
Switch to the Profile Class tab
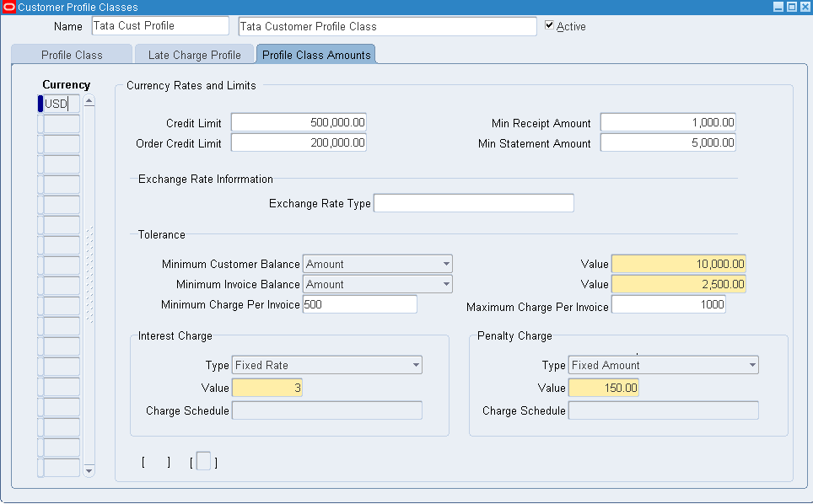tap(72, 55)
